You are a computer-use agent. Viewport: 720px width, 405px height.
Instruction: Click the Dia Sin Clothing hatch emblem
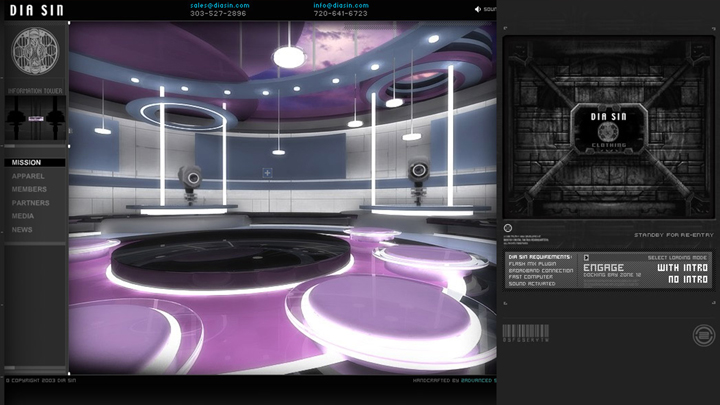[x=608, y=130]
